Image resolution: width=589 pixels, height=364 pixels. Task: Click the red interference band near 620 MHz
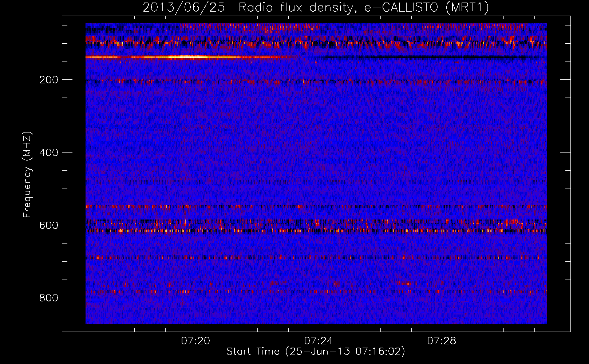[x=316, y=230]
